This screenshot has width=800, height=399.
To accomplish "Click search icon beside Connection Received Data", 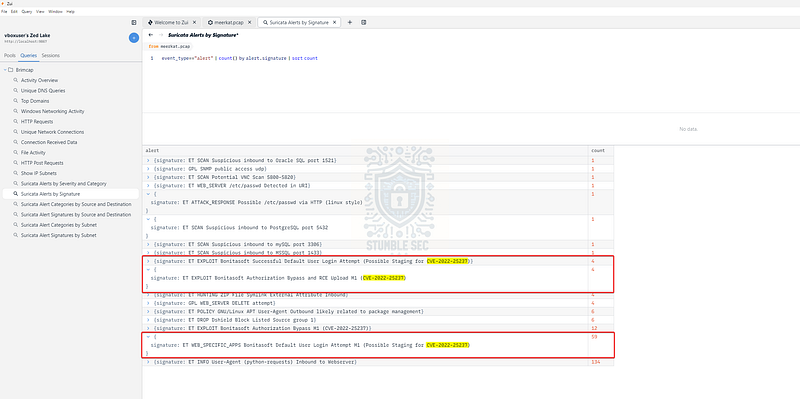I will click(x=16, y=142).
